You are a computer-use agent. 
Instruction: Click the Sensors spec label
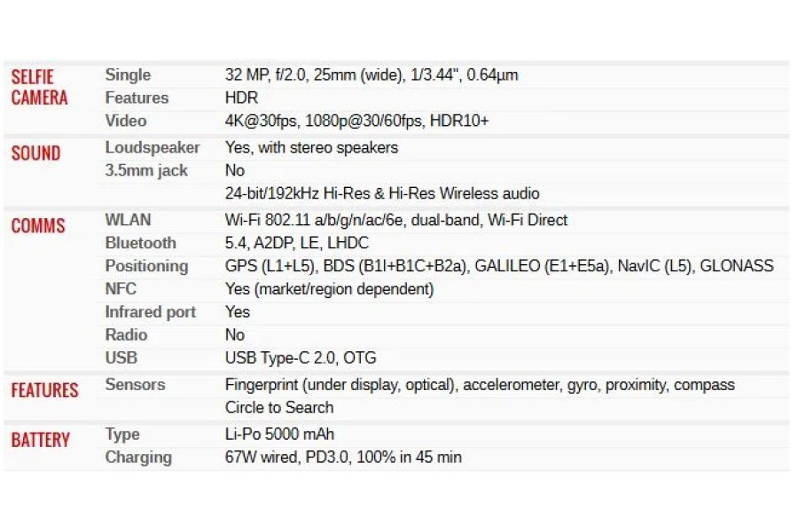click(135, 384)
